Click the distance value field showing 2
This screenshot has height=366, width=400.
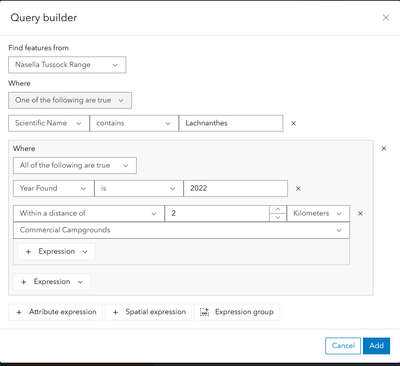pyautogui.click(x=217, y=213)
